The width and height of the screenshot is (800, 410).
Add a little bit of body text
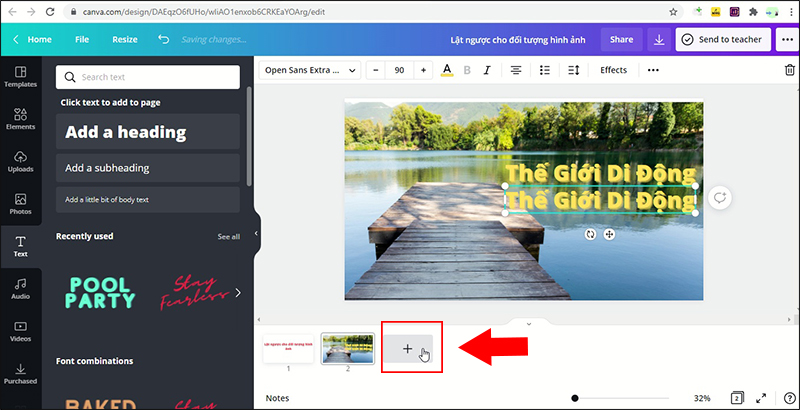point(147,199)
